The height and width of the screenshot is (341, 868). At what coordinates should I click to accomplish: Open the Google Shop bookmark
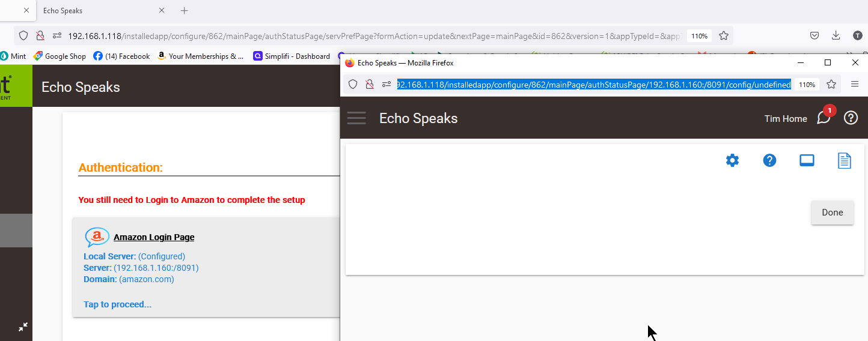pyautogui.click(x=60, y=56)
